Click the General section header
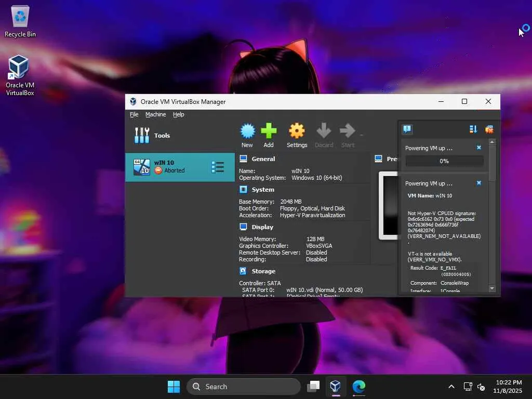Viewport: 532px width, 399px height. pyautogui.click(x=263, y=159)
